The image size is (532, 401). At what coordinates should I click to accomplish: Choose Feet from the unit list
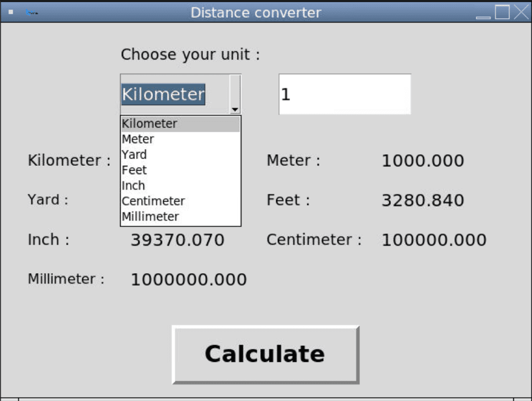point(180,170)
